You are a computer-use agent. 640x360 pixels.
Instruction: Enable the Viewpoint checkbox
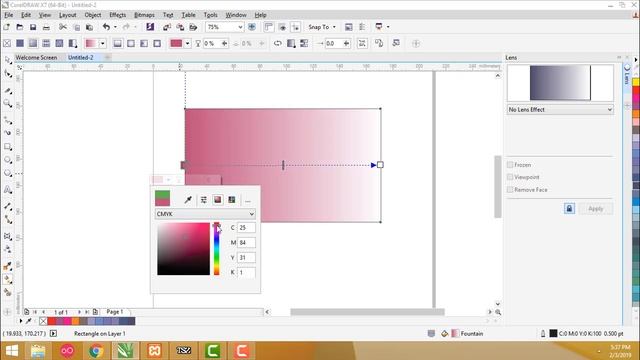pyautogui.click(x=510, y=177)
